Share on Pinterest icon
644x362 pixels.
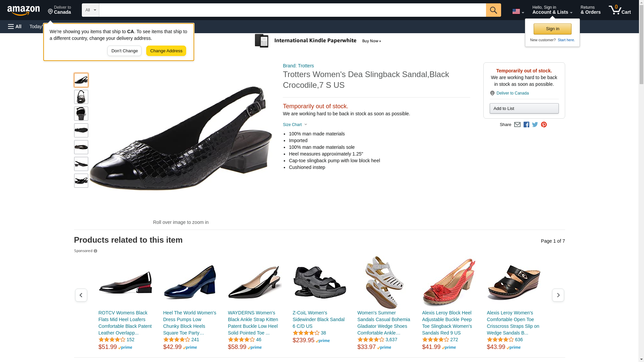tap(544, 125)
